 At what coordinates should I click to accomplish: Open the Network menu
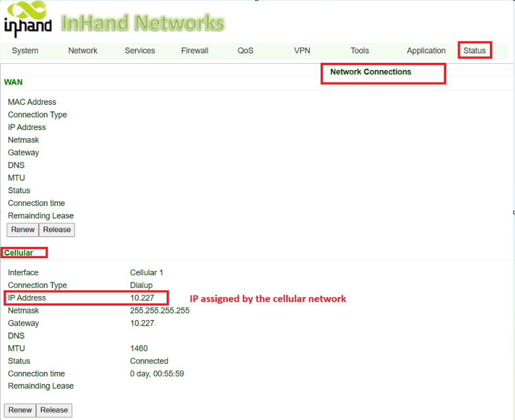[83, 51]
